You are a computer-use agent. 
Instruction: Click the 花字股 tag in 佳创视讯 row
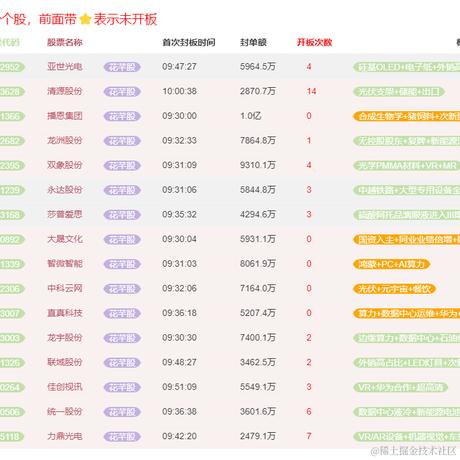click(x=122, y=388)
